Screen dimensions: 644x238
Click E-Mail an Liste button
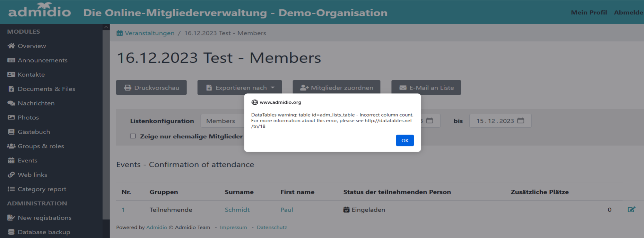coord(426,88)
